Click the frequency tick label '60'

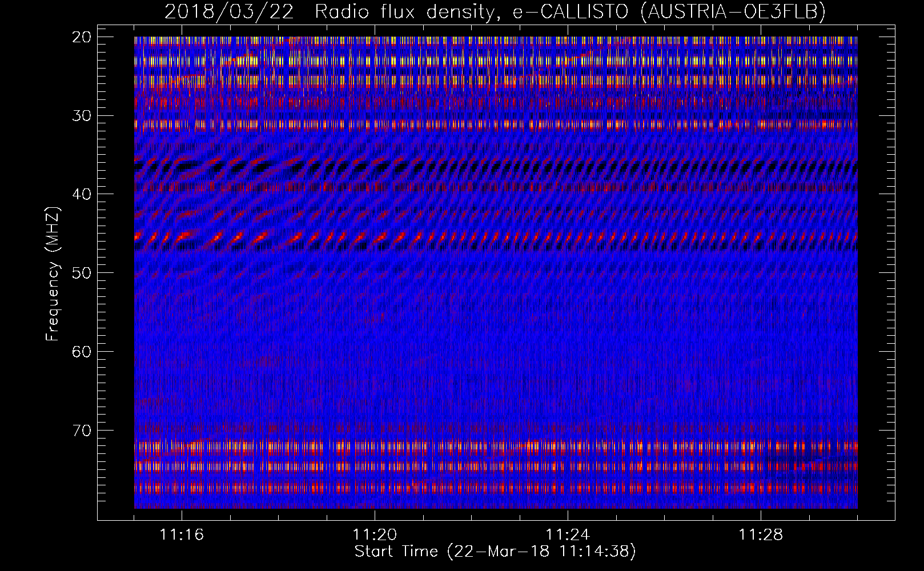coord(82,352)
